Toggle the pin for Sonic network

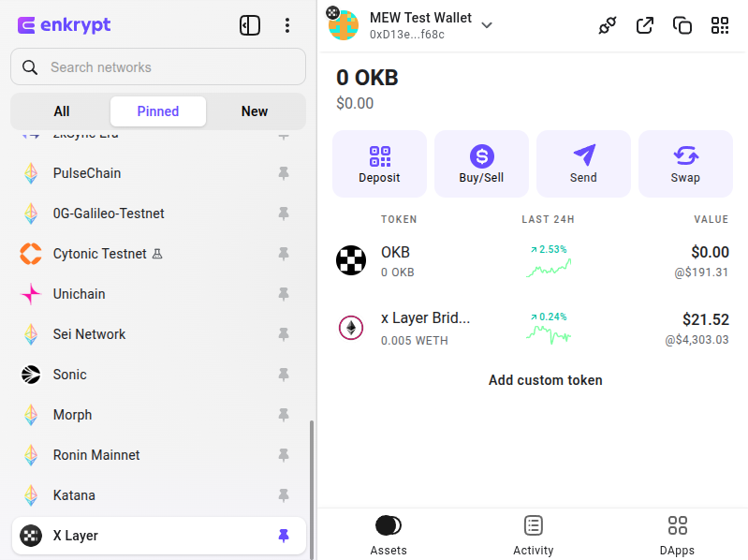pos(284,375)
